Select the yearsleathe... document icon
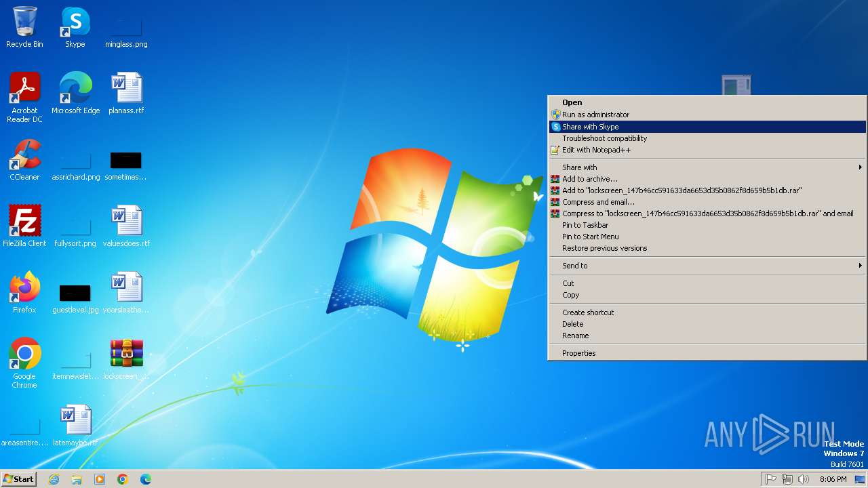The width and height of the screenshot is (868, 488). pos(126,292)
